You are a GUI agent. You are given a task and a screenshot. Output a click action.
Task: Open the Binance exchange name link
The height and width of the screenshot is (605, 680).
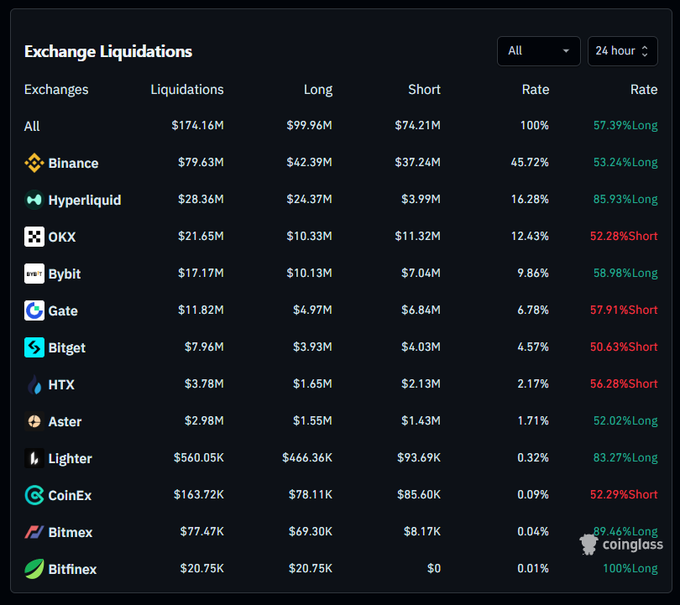click(73, 163)
